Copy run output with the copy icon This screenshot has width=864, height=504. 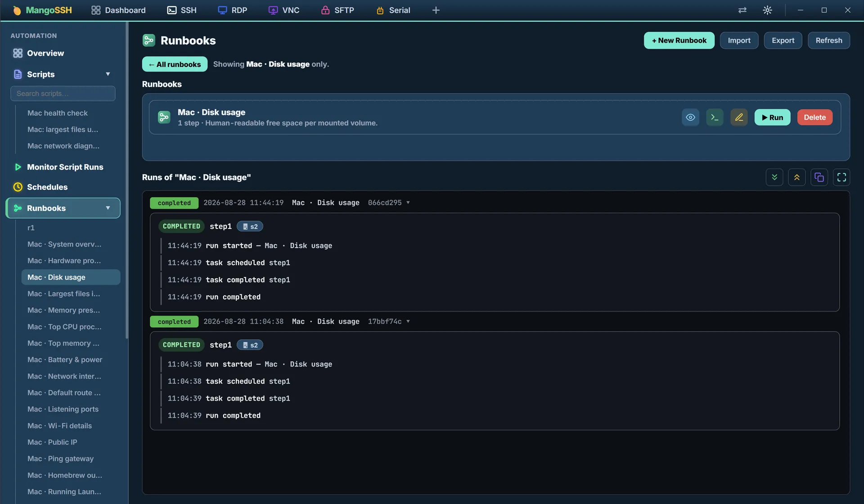point(819,177)
